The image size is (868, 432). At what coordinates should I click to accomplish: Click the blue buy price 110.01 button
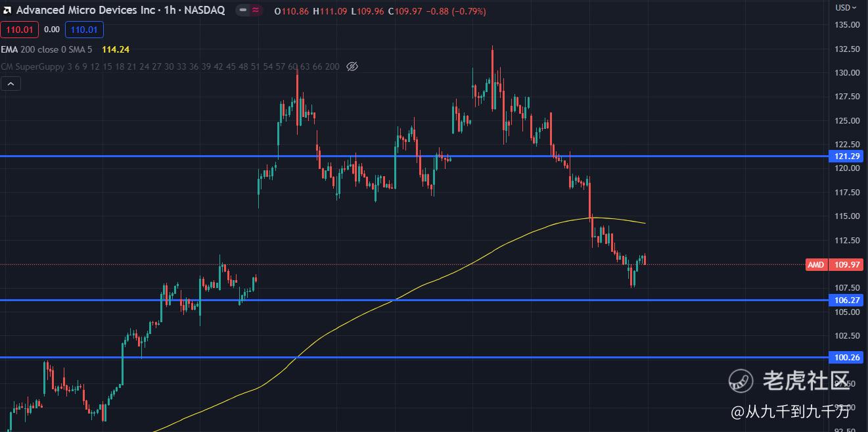click(x=84, y=30)
